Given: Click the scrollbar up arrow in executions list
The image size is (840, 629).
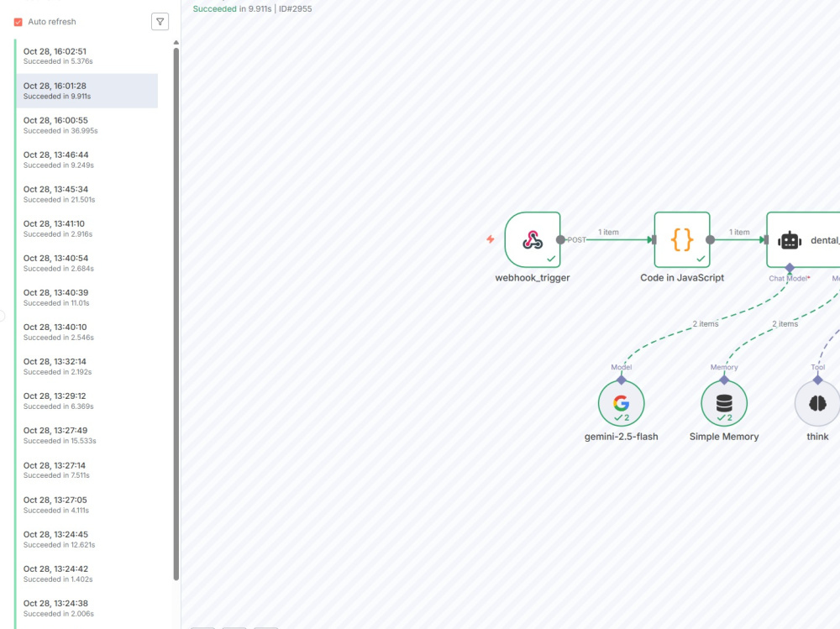Looking at the screenshot, I should [176, 42].
